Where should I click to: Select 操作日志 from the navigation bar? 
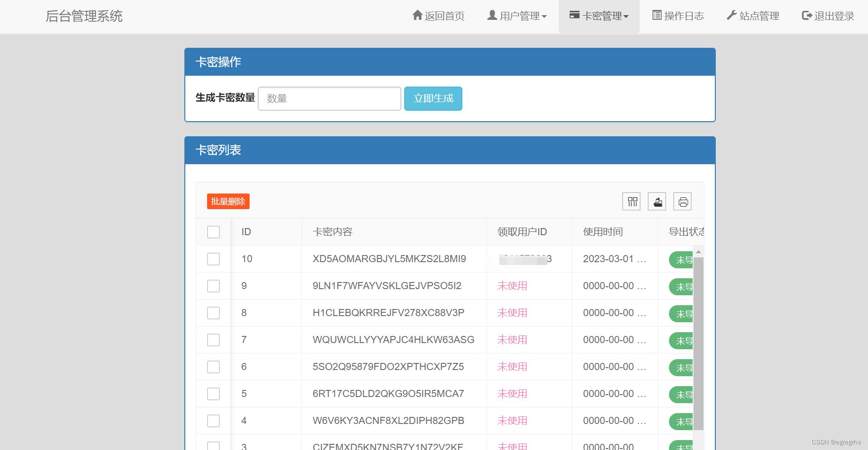coord(677,16)
